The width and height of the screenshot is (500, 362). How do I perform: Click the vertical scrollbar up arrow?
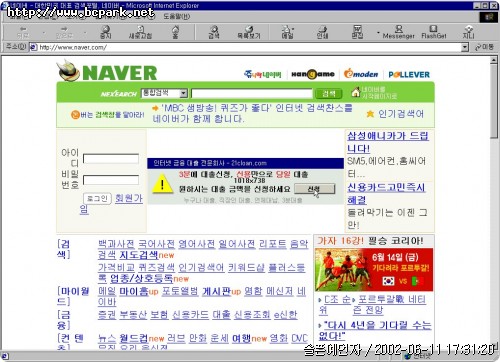tap(494, 60)
